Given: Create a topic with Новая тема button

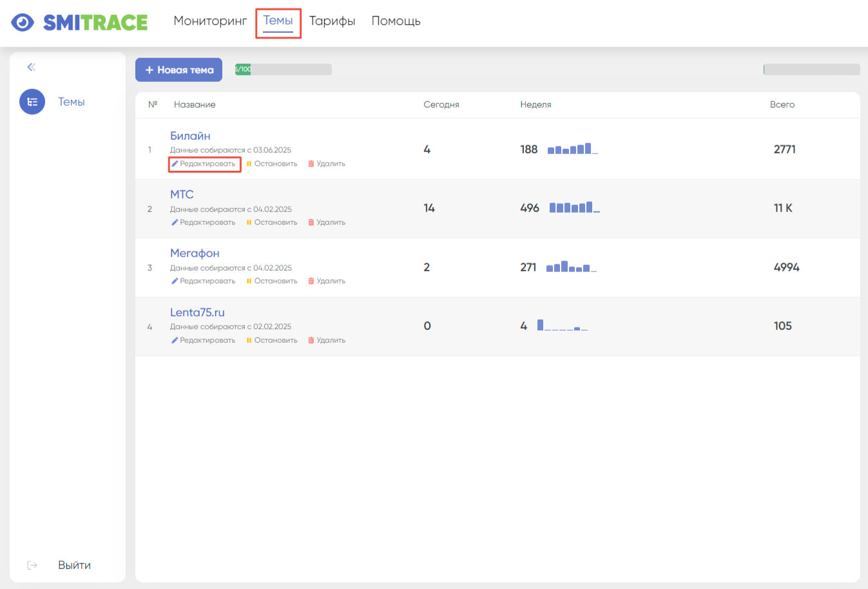Looking at the screenshot, I should click(178, 70).
